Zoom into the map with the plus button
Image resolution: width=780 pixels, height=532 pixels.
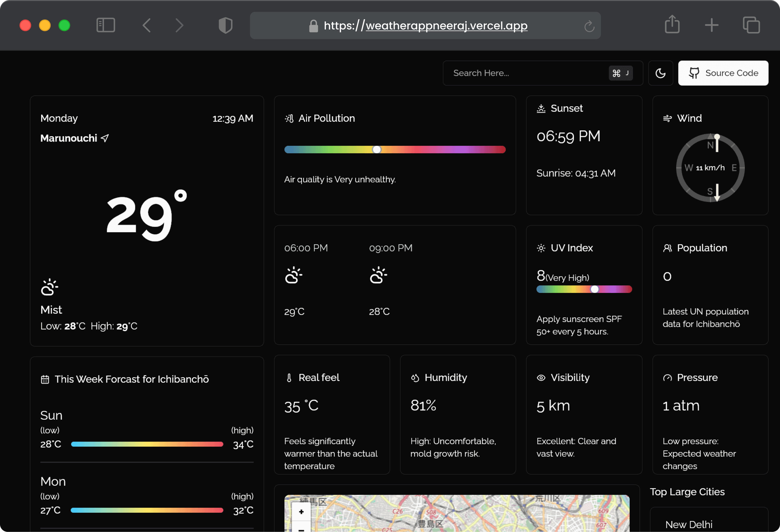coord(301,512)
